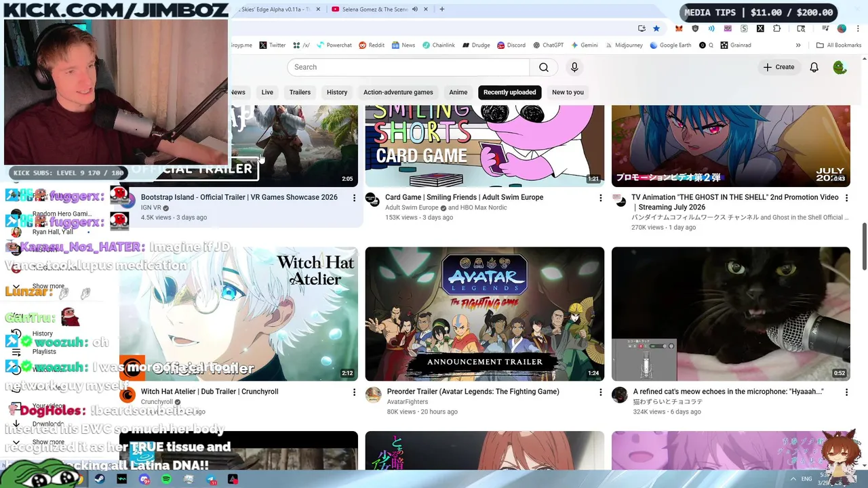Image resolution: width=868 pixels, height=488 pixels.
Task: Select the Recently uploaded chip
Action: tap(510, 92)
